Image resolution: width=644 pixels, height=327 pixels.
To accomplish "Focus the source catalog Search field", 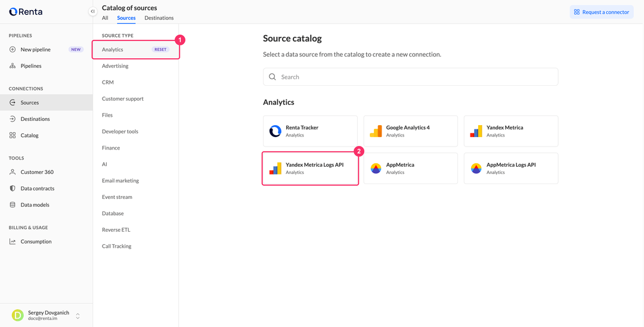I will [x=410, y=77].
